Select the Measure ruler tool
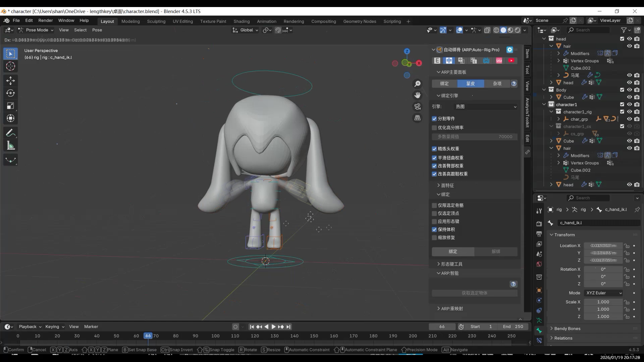 tap(10, 146)
